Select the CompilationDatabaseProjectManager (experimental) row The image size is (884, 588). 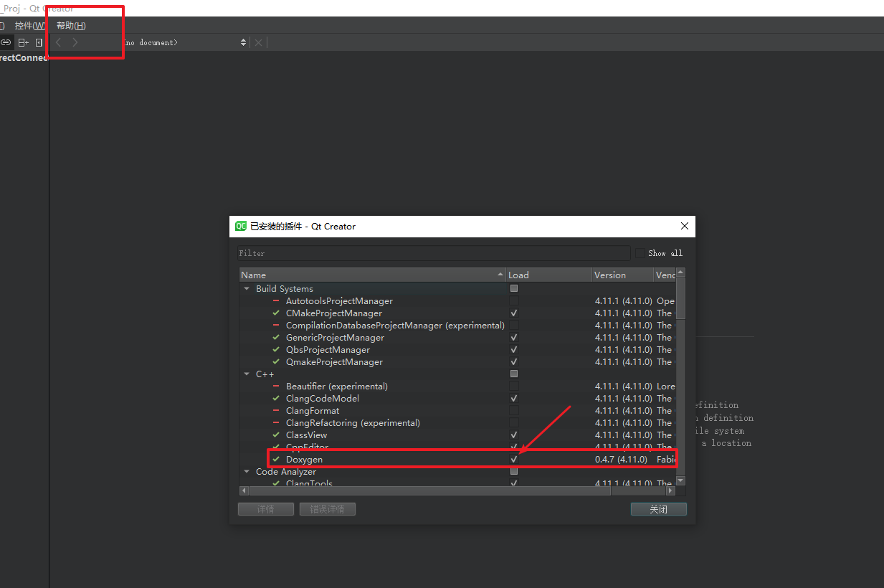pyautogui.click(x=457, y=326)
